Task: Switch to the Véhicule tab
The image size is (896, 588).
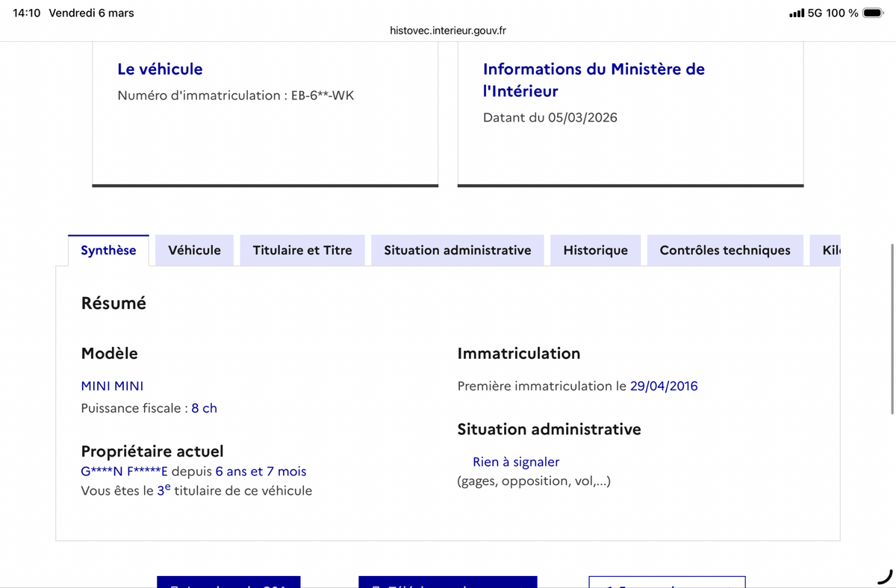Action: 194,251
